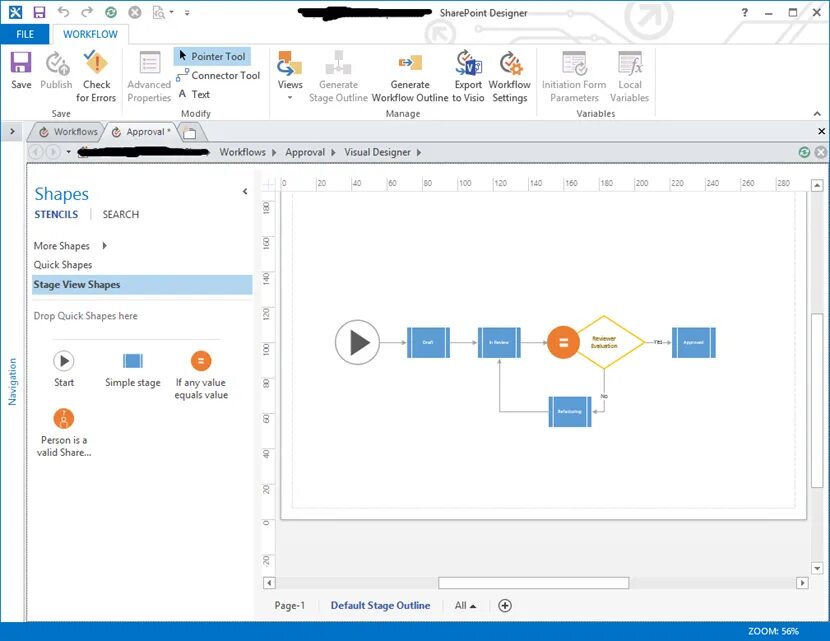Click Generate Stage Outline
The height and width of the screenshot is (641, 830).
click(338, 76)
